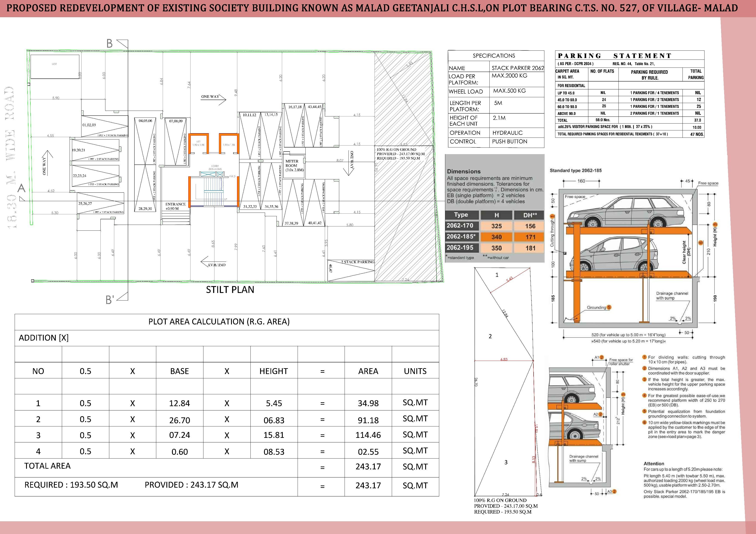Click the STILT PLAN title
Screen dimensions: 756x534
click(230, 290)
